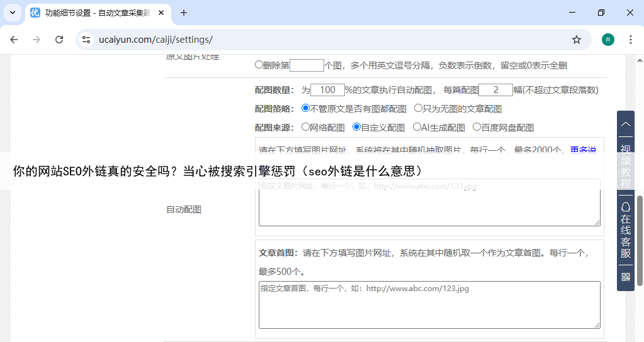Open the 视频教程 video tutorial link
The image size is (644, 342).
click(x=626, y=166)
